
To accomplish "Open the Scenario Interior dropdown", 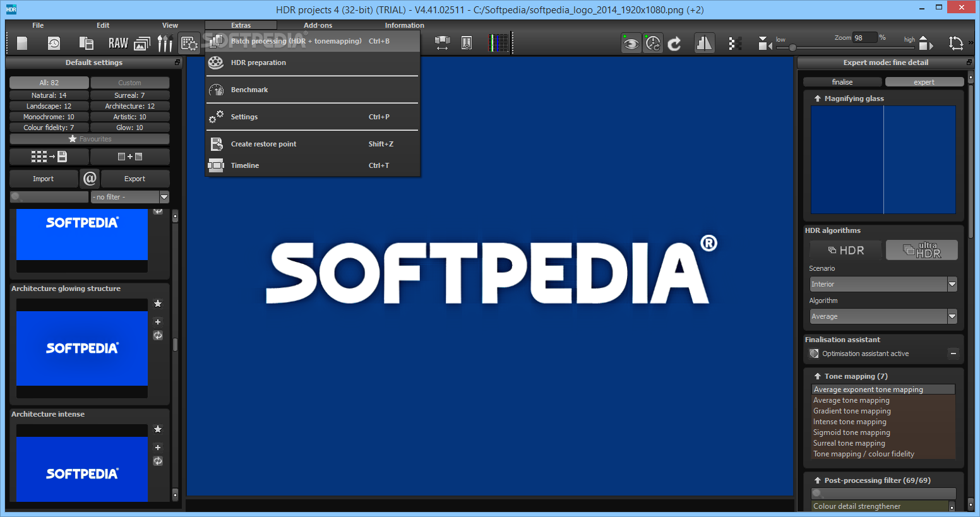I will click(883, 284).
